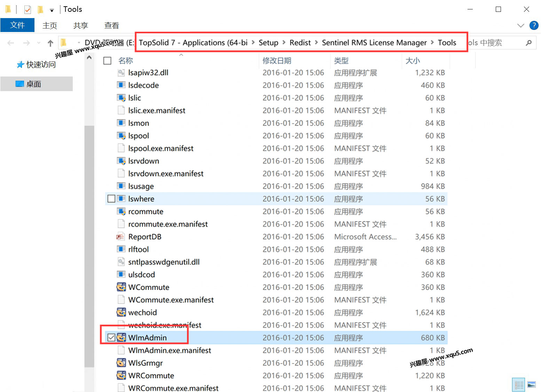The image size is (541, 392).
Task: Expand the ribbon with the chevron
Action: tap(521, 25)
